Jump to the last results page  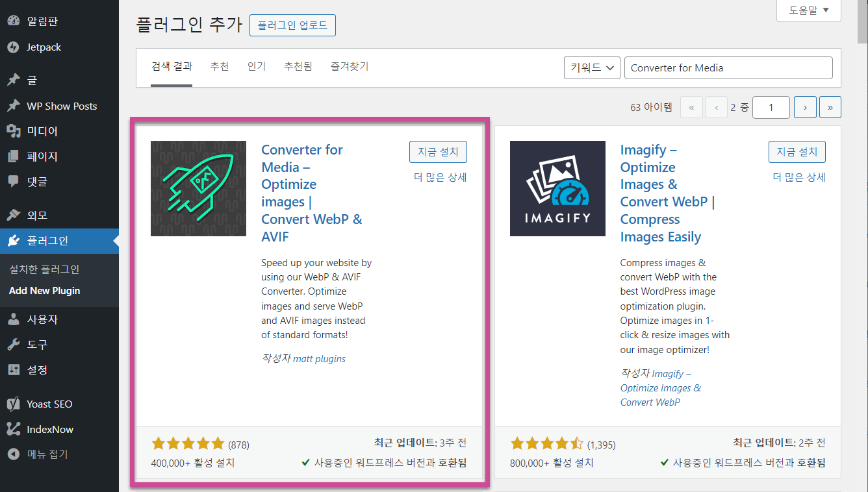point(830,107)
